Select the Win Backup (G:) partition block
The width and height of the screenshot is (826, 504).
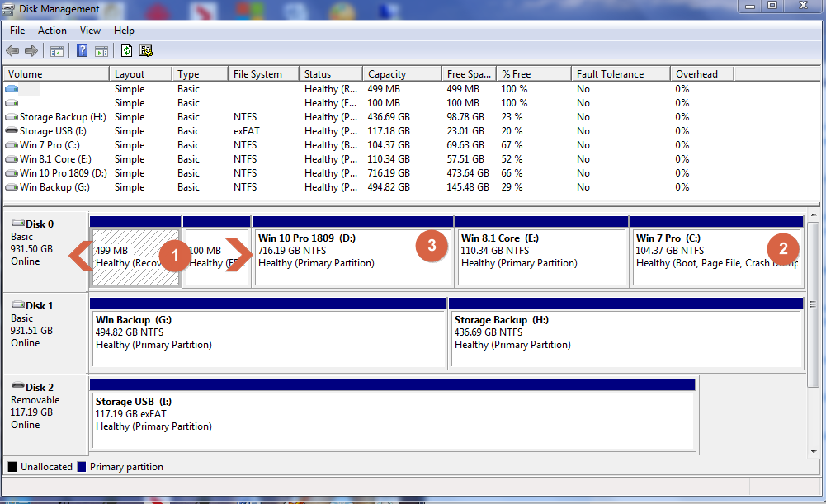(x=268, y=338)
